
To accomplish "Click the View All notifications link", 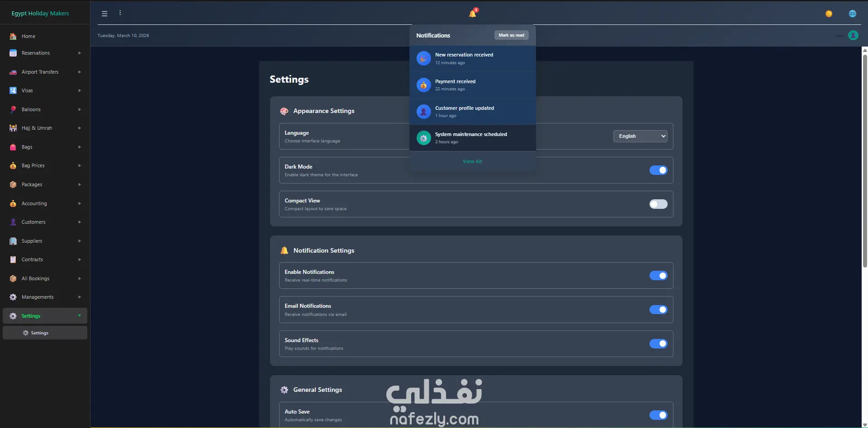I will pos(472,161).
